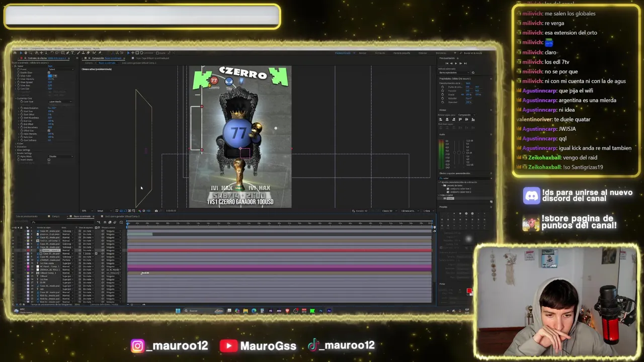Expand Distortion group in effect controls
Screen dimensions: 644x362
point(16,147)
